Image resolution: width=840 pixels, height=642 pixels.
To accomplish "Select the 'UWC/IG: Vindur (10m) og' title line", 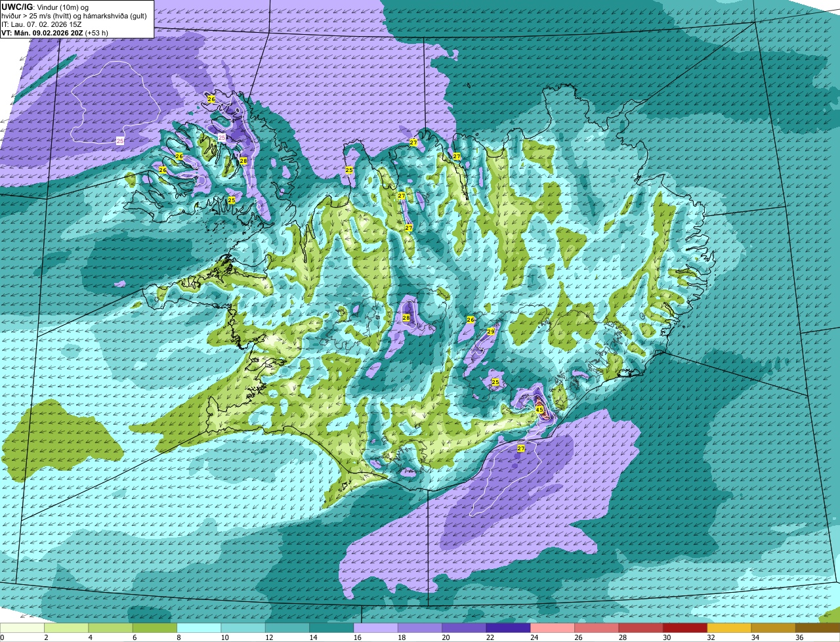I will click(45, 7).
